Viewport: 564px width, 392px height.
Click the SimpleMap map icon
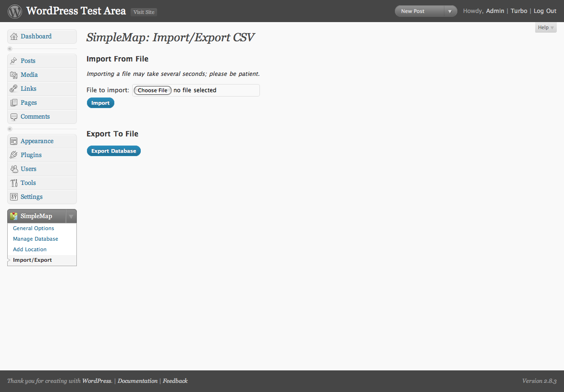(13, 216)
